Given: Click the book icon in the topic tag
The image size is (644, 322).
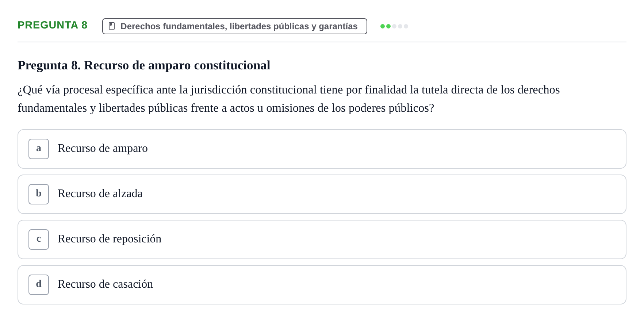Looking at the screenshot, I should 112,26.
